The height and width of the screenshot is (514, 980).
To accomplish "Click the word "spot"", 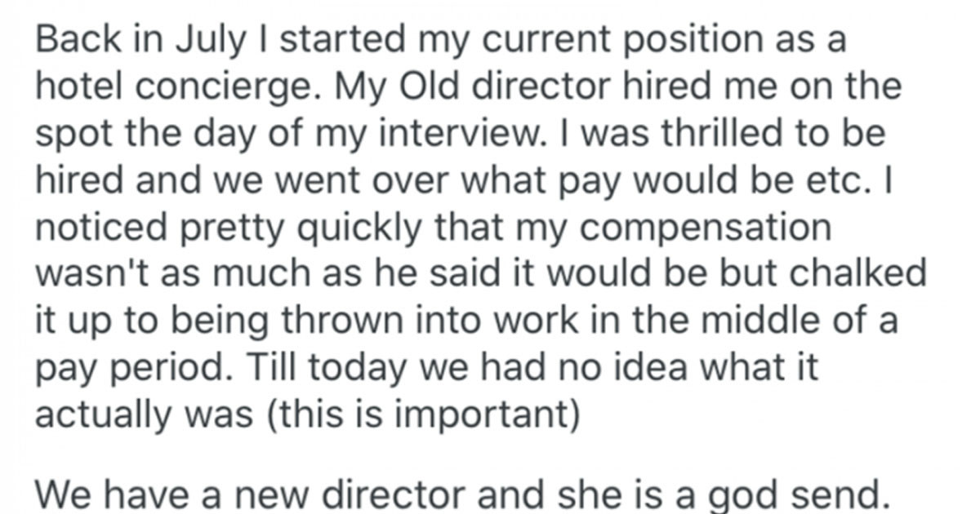I will coord(65,134).
